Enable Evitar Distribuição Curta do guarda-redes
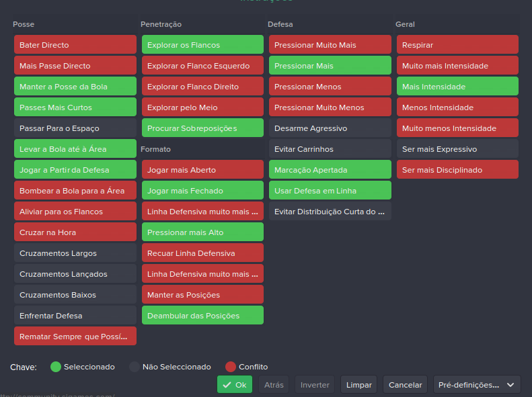Screen dimensions: 532x397 click(330, 212)
